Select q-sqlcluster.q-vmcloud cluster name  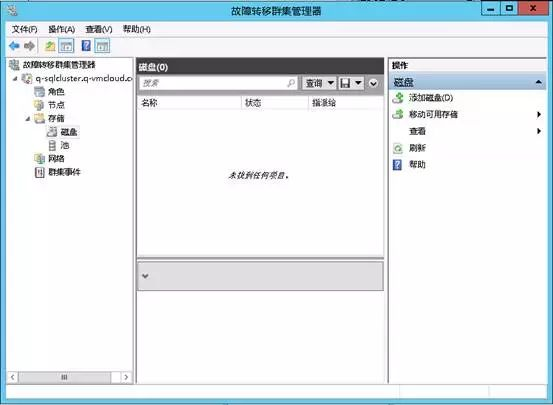point(84,78)
